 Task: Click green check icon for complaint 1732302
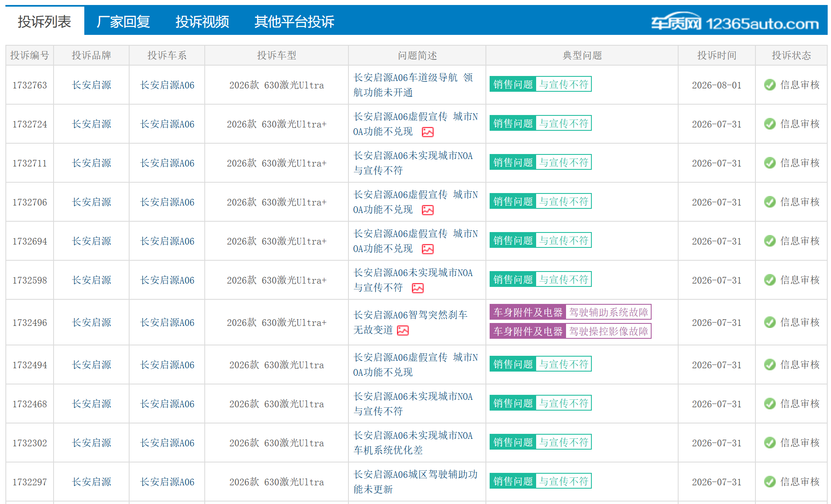coord(770,443)
